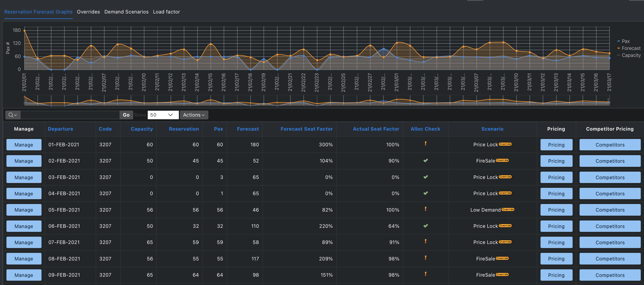Click the orange warning icon on 01-FEB-2021 row

pos(425,144)
